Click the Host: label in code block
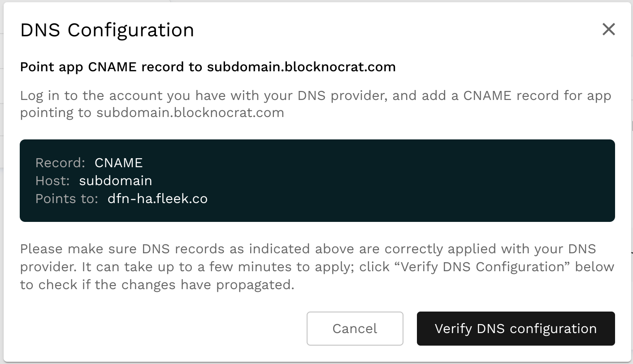633x364 pixels. [x=52, y=181]
